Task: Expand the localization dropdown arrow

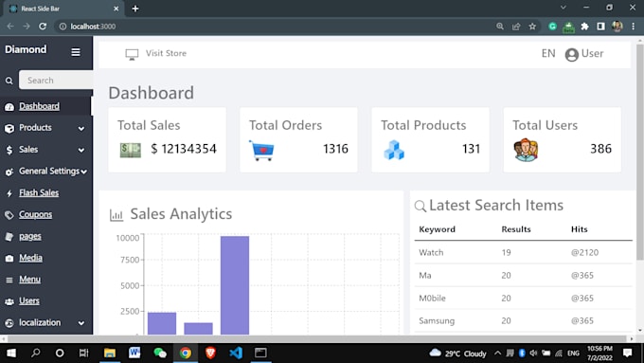Action: [81, 323]
